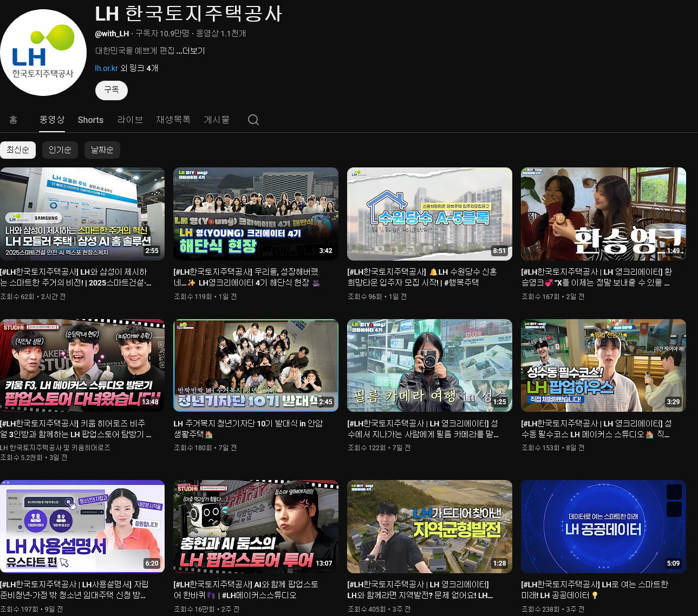698x616 pixels.
Task: Play the 수원당수 A-5블록 video thumbnail
Action: [429, 214]
